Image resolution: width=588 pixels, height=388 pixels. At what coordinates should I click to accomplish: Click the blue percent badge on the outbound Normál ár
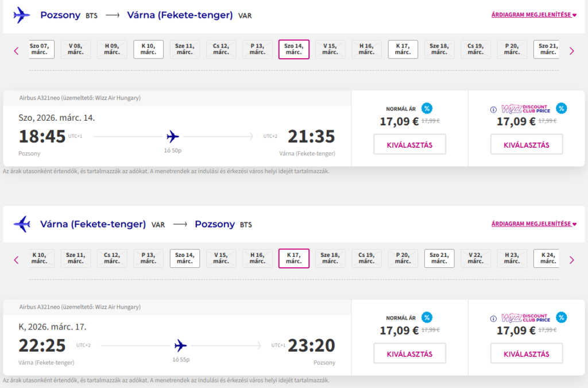tap(427, 108)
